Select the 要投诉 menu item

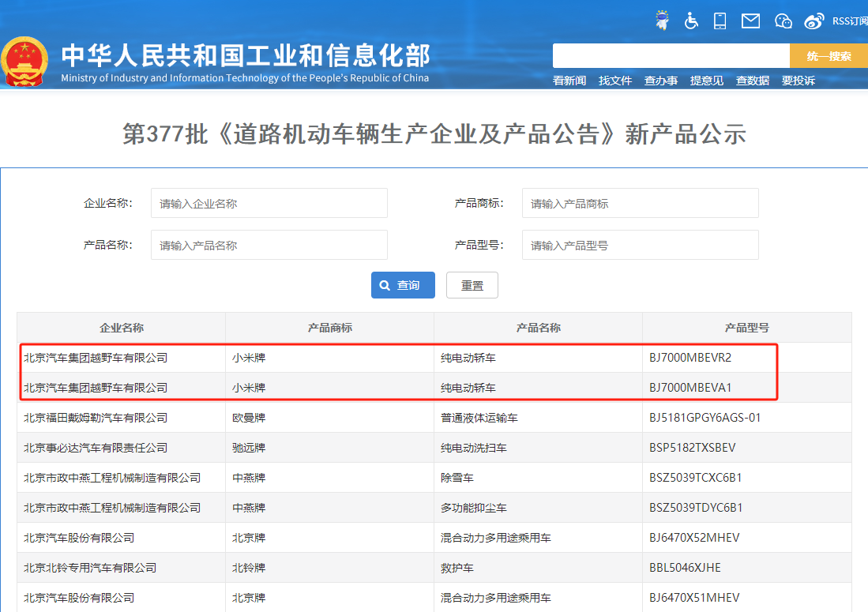coord(798,81)
